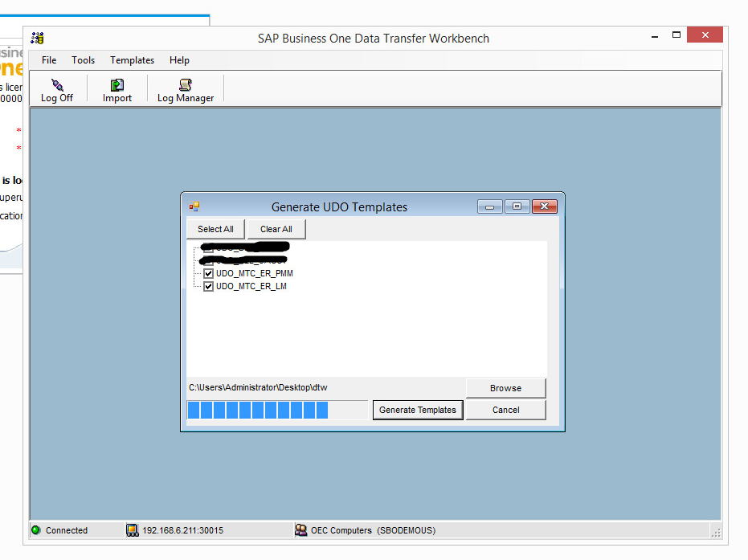Image resolution: width=748 pixels, height=560 pixels.
Task: Select the UDO_MTC_ER_PMM tree item label
Action: [254, 273]
